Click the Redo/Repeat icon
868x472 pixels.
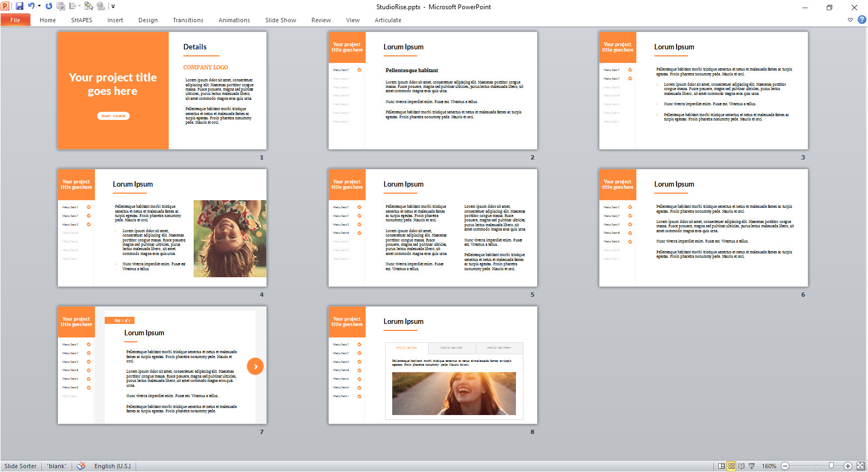coord(49,6)
